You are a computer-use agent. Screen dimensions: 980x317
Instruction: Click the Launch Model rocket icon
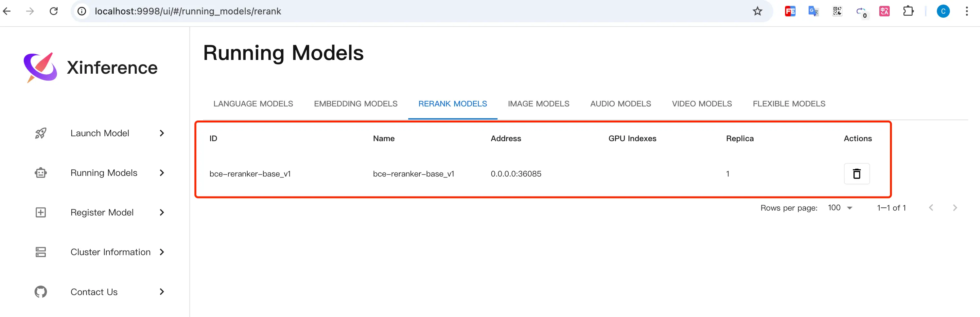[x=41, y=133]
